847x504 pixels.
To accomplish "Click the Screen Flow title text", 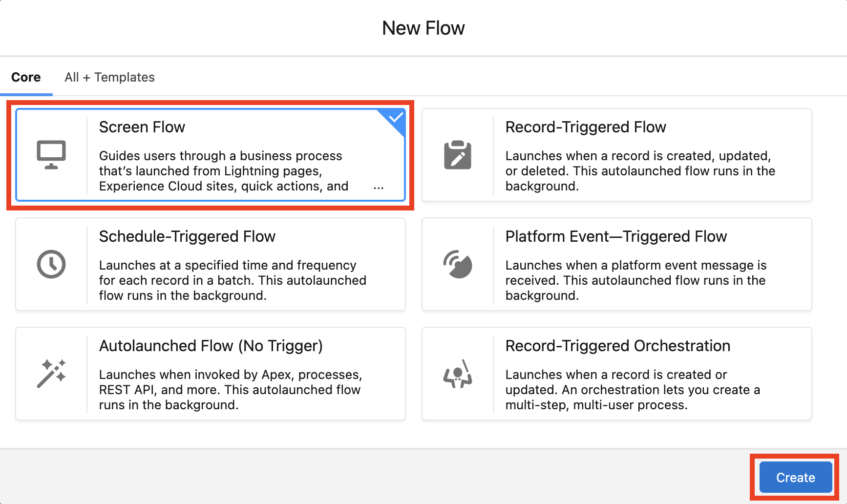I will 142,127.
